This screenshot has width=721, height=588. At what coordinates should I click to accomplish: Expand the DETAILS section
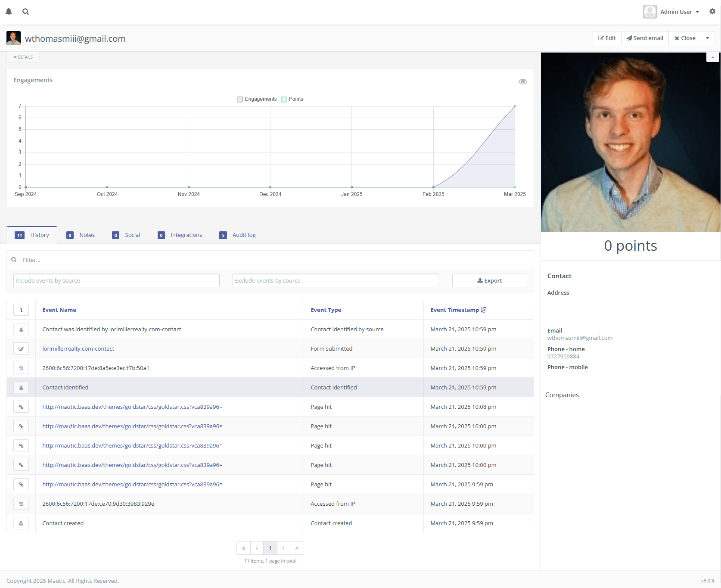(23, 57)
